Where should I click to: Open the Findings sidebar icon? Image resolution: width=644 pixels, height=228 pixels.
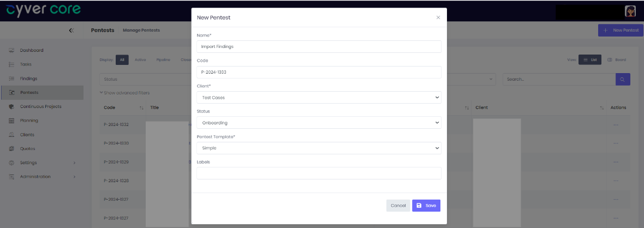11,79
